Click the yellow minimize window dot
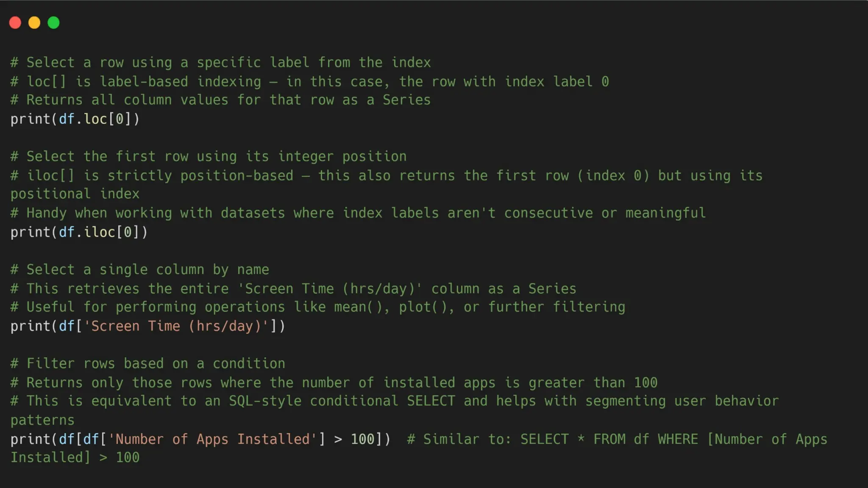868x488 pixels. pos(34,22)
